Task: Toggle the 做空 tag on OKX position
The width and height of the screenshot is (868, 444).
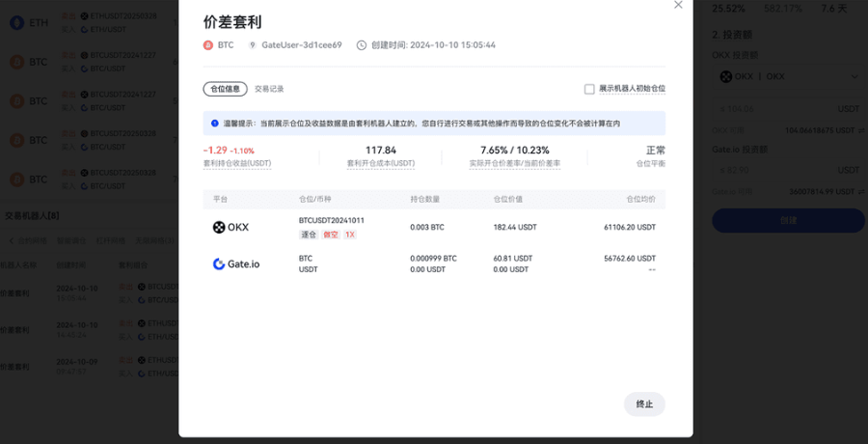Action: point(331,235)
